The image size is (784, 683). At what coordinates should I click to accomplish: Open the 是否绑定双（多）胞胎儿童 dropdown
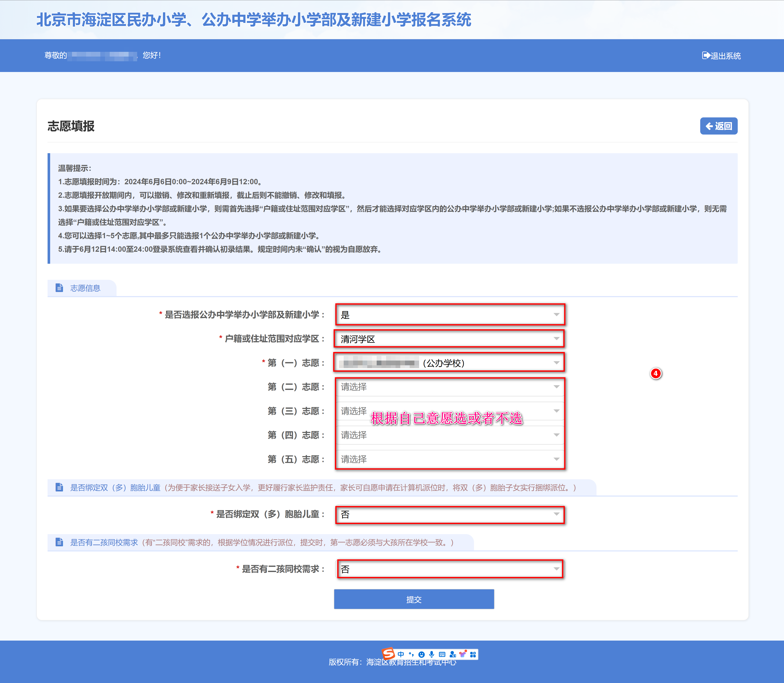[450, 515]
